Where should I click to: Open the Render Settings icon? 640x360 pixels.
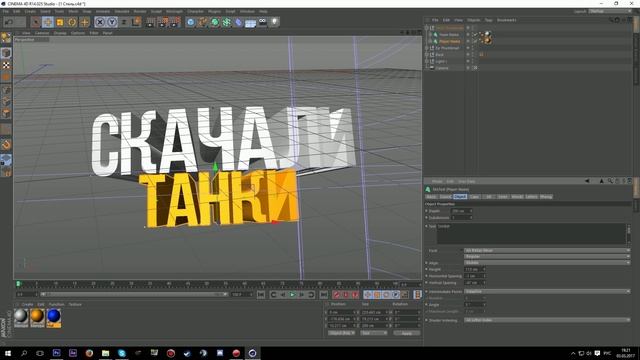pyautogui.click(x=175, y=22)
